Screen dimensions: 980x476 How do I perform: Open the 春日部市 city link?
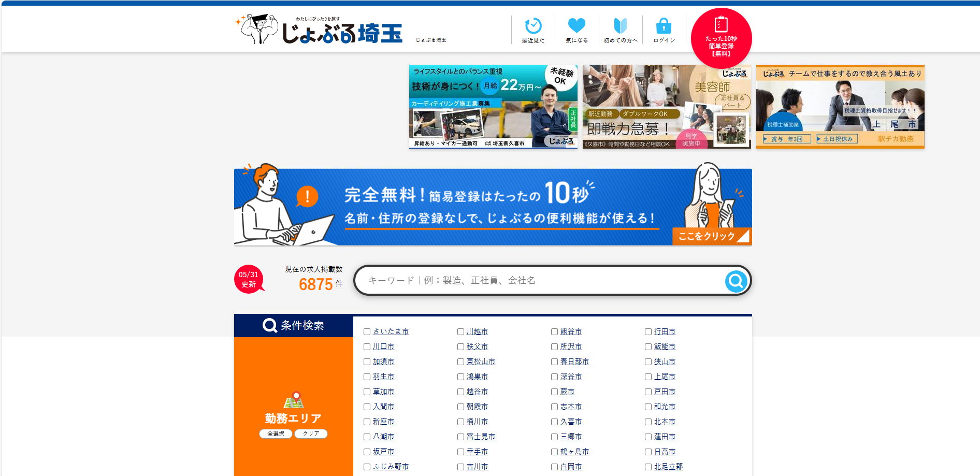click(574, 362)
